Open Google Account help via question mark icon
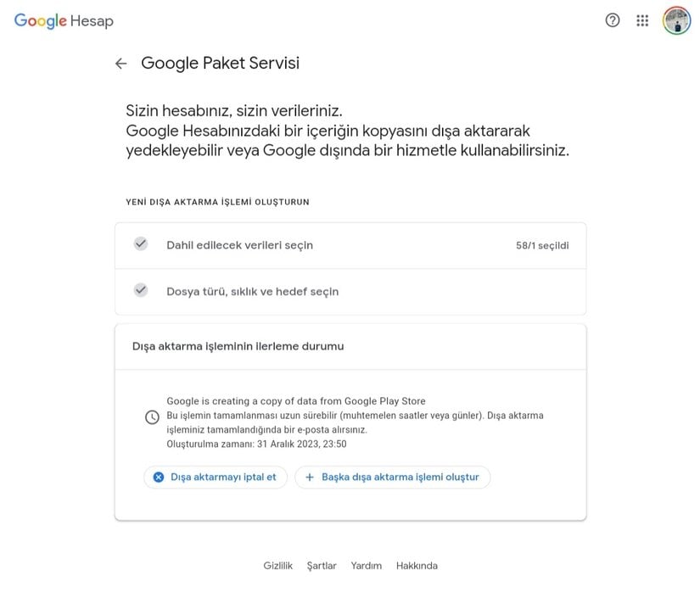 tap(613, 20)
